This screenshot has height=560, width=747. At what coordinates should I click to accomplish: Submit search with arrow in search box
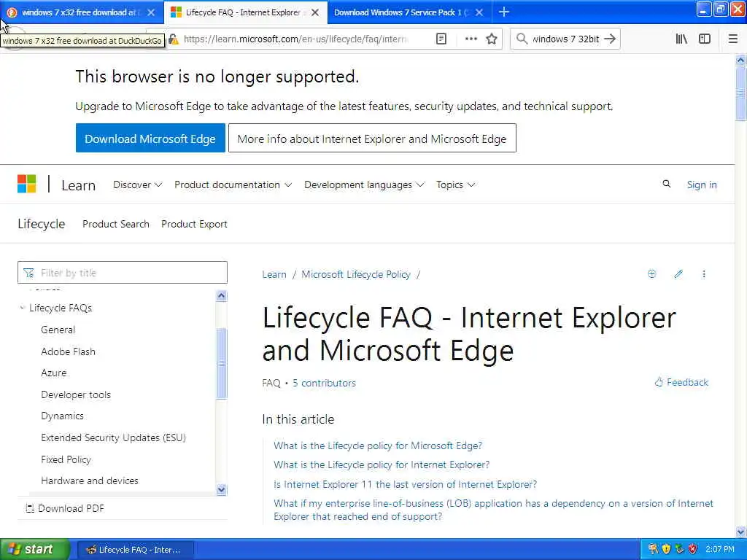[610, 39]
